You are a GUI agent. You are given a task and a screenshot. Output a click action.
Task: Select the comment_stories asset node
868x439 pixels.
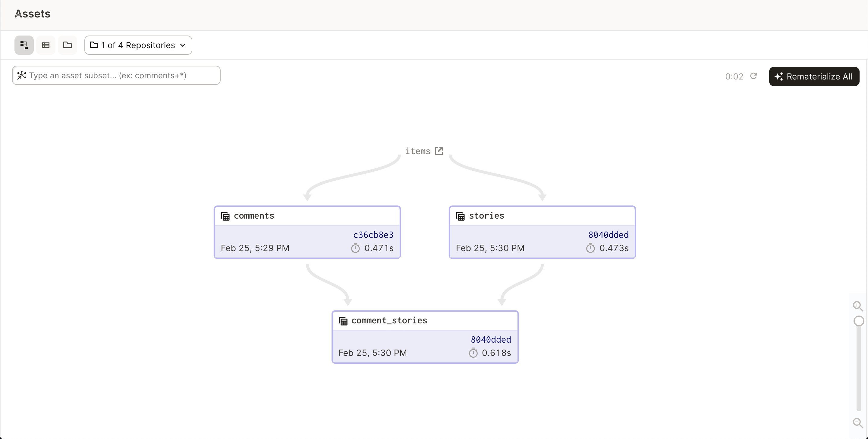pos(425,337)
